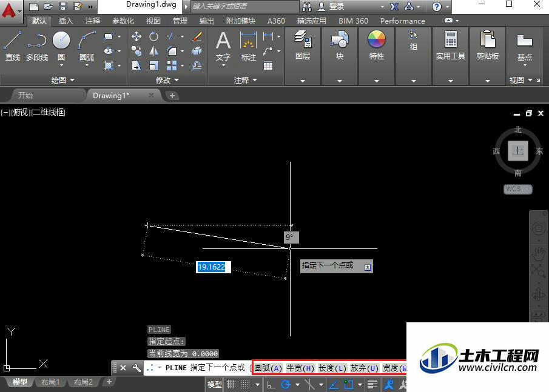This screenshot has height=392, width=549.
Task: Select the 圆 (Circle) tool
Action: click(61, 45)
